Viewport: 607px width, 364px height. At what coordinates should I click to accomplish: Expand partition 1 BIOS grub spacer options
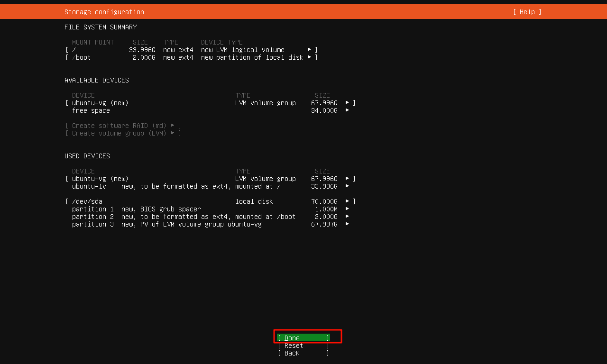coord(347,209)
